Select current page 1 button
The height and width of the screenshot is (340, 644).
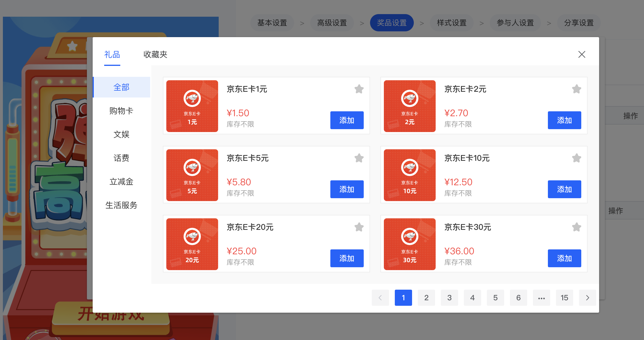403,298
